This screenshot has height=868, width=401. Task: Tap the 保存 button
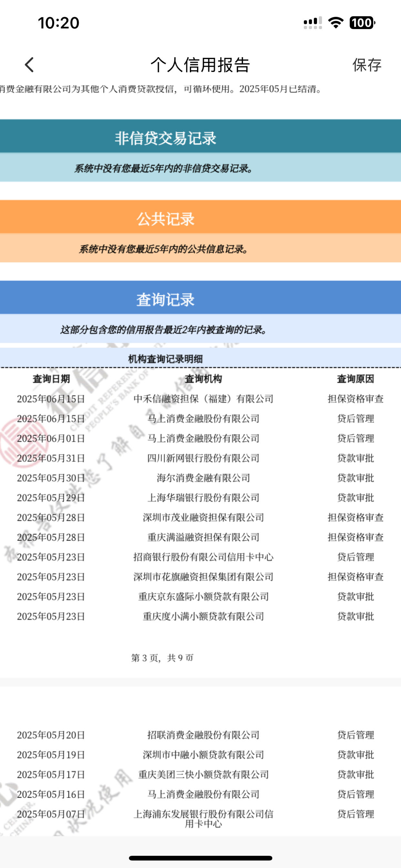point(367,65)
